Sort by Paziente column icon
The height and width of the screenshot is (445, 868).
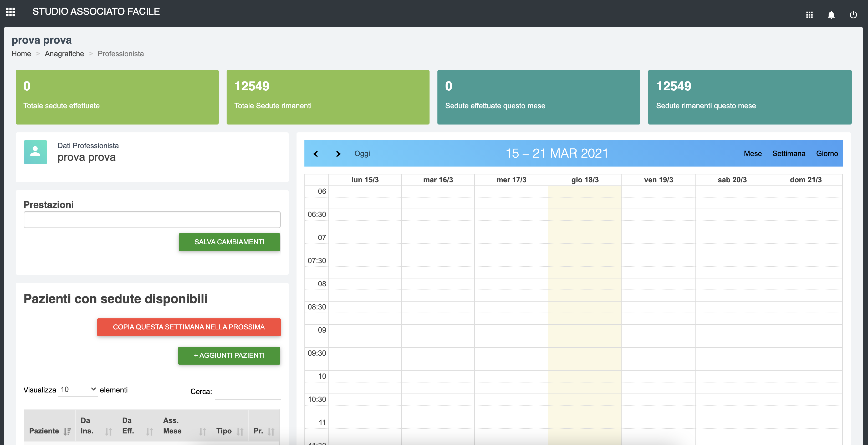[x=67, y=431]
